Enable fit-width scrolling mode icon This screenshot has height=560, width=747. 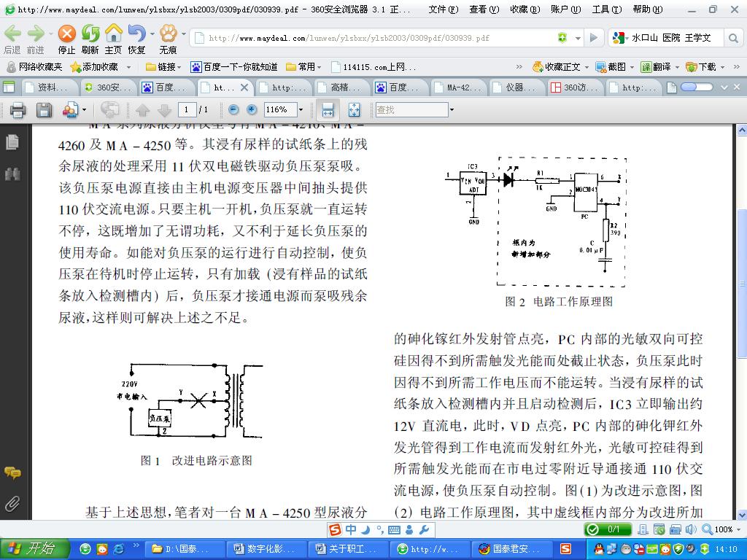coord(328,110)
